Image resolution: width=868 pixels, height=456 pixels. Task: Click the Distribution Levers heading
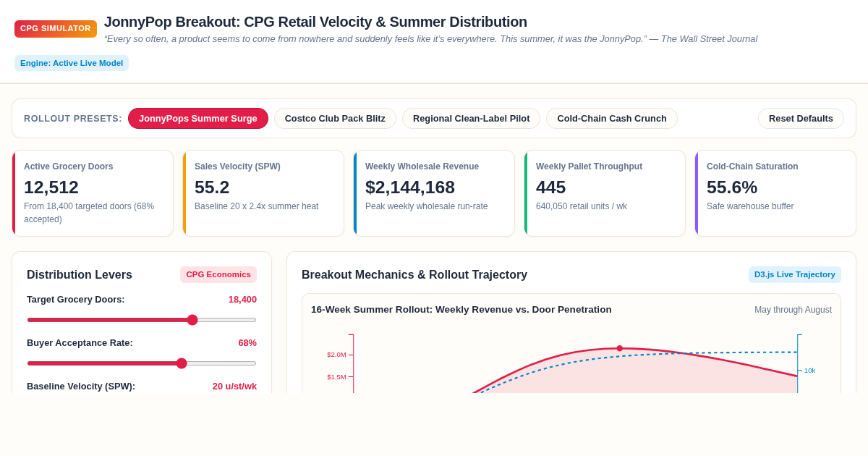click(x=80, y=275)
